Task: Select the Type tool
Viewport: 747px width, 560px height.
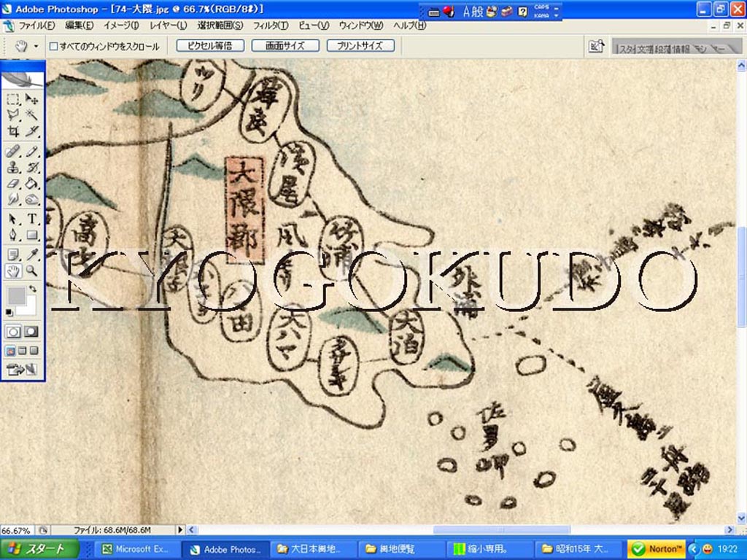Action: tap(31, 219)
